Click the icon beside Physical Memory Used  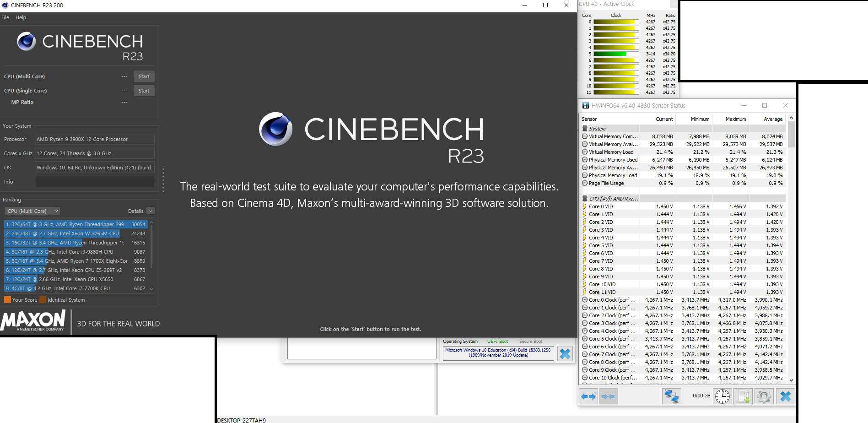click(x=585, y=160)
